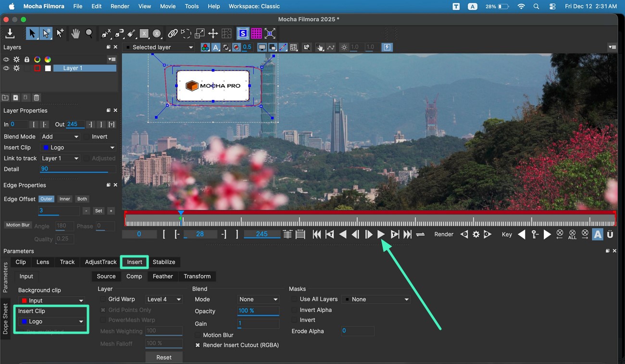This screenshot has width=625, height=364.
Task: Enable the Stabilize view S icon
Action: click(243, 33)
